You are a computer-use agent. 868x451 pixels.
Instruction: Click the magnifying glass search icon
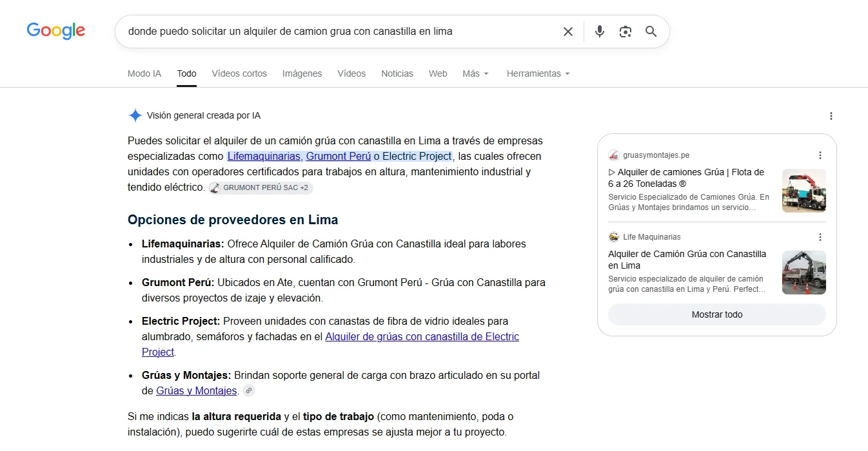(x=651, y=32)
